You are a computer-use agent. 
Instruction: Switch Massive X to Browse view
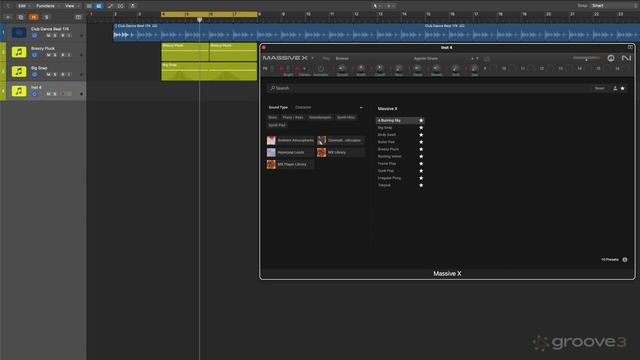coord(342,58)
